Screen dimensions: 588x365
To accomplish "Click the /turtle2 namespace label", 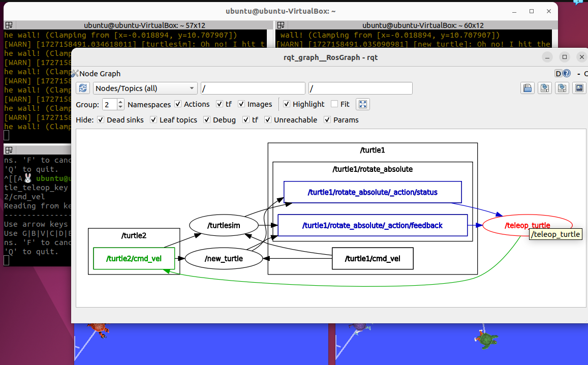I will coord(134,235).
